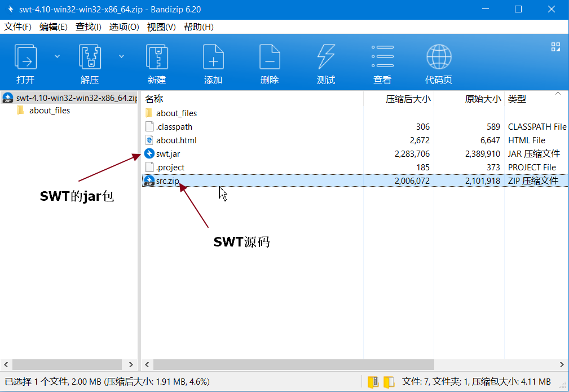569x392 pixels.
Task: Click the about.html browser icon
Action: click(149, 140)
